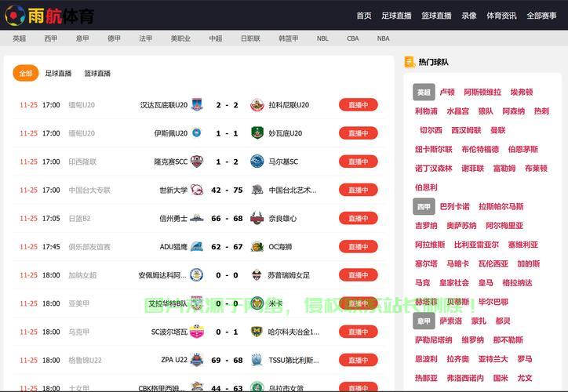Screen dimensions: 568x392
Task: Switch to 足球直播 filter tab
Action: click(x=58, y=74)
